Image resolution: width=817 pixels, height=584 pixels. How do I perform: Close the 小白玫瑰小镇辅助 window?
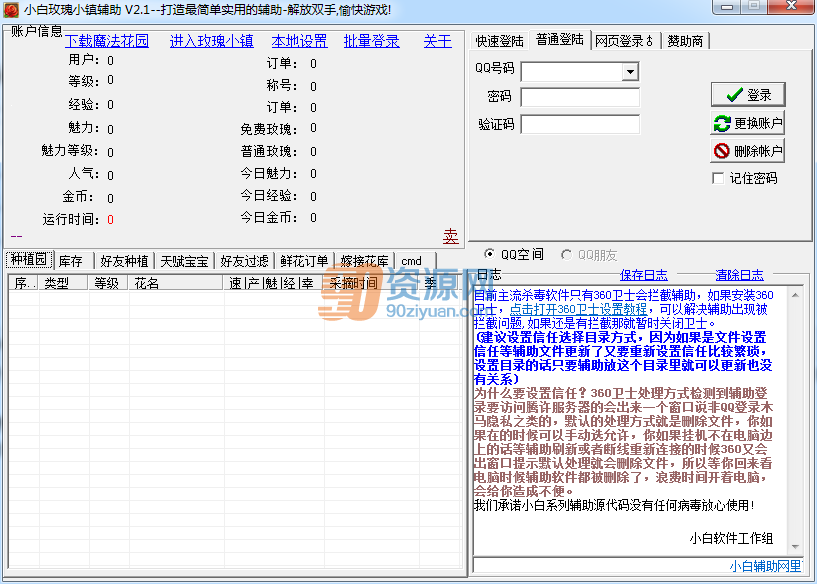[791, 6]
